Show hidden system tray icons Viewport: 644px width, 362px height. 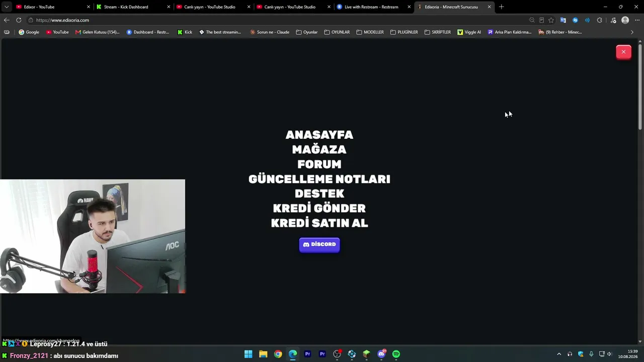[x=558, y=354]
